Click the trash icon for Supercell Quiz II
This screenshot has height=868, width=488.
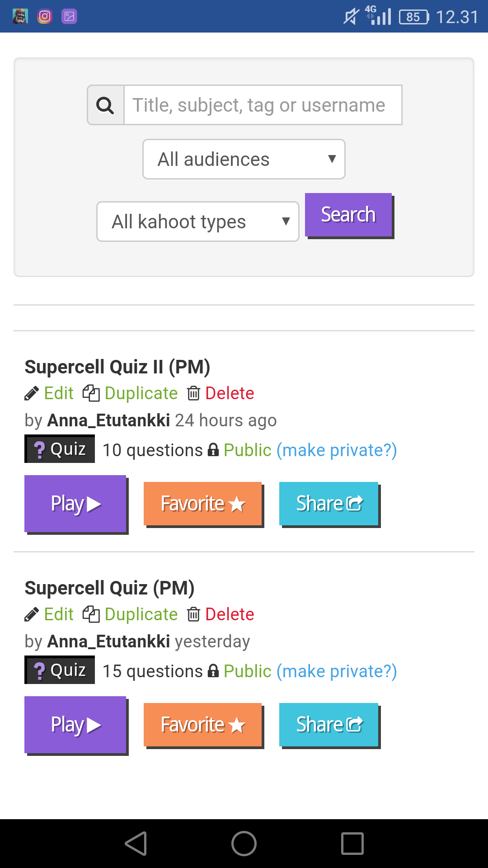193,393
